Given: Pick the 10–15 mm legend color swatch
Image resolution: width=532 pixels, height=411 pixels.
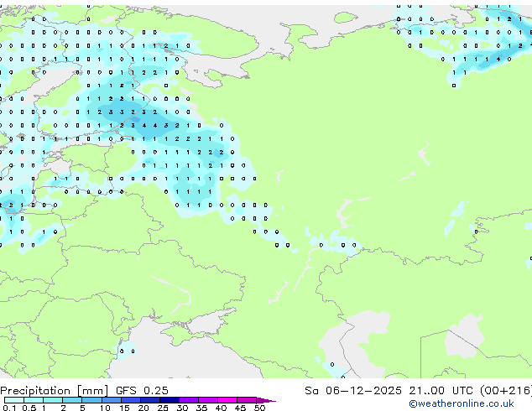Looking at the screenshot, I should pyautogui.click(x=112, y=400).
